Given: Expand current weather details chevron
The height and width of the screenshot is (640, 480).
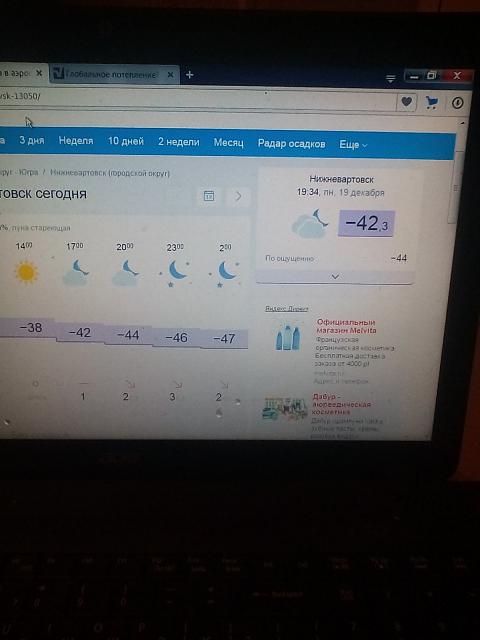Looking at the screenshot, I should click(x=335, y=277).
